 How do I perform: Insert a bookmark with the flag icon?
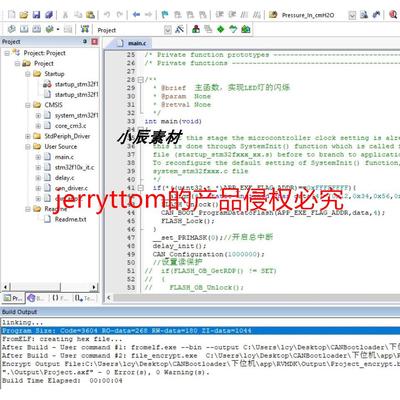(x=165, y=15)
